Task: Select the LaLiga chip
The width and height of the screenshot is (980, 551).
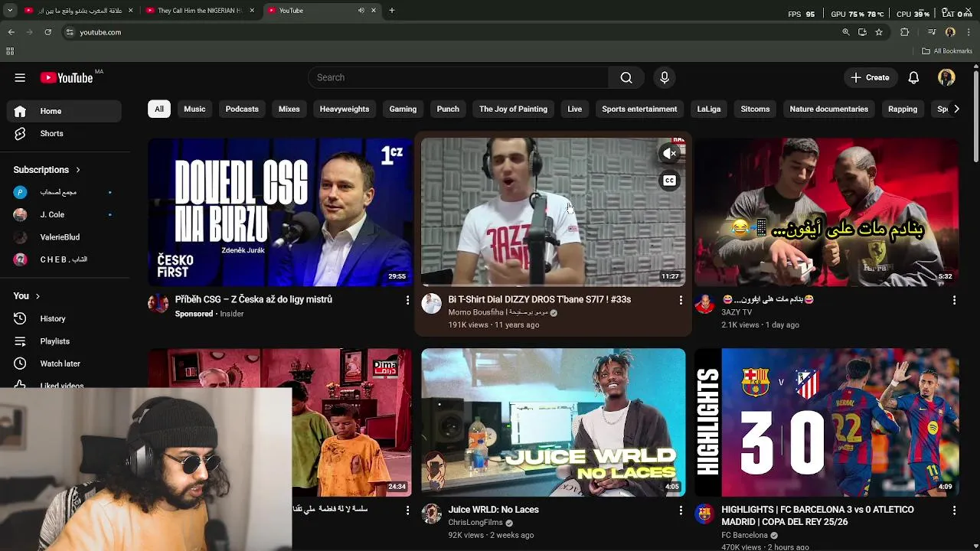Action: pyautogui.click(x=709, y=109)
